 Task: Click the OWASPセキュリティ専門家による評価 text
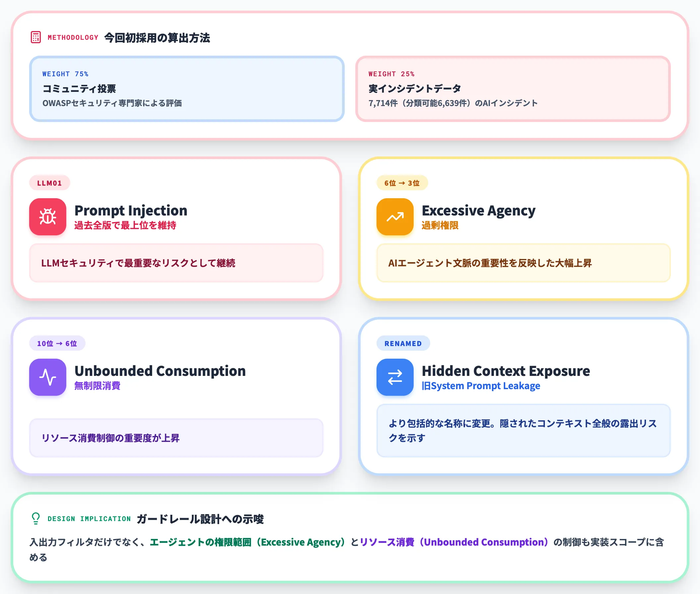112,103
